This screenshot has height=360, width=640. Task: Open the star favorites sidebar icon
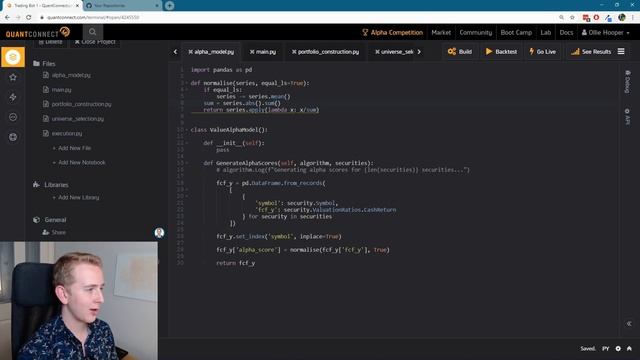(13, 77)
